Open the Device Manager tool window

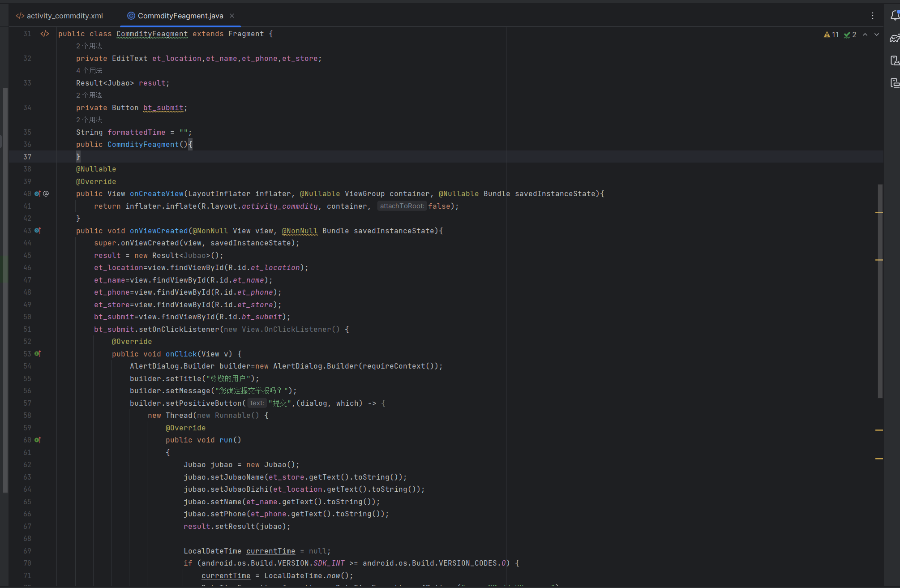point(894,60)
